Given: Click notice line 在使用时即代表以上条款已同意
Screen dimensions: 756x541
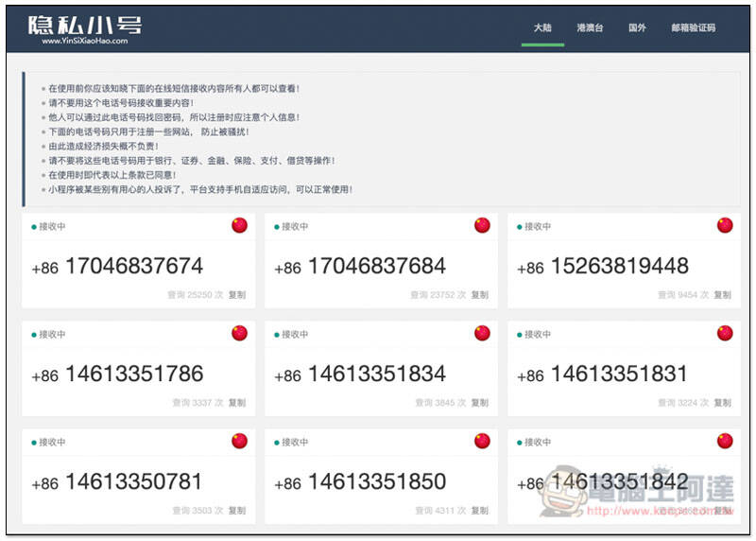Looking at the screenshot, I should (112, 175).
